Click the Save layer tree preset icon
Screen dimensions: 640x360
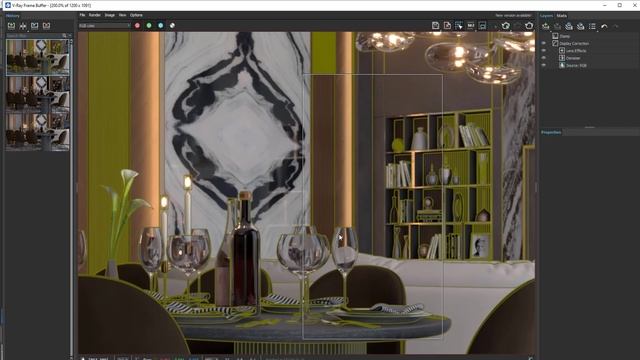(569, 27)
